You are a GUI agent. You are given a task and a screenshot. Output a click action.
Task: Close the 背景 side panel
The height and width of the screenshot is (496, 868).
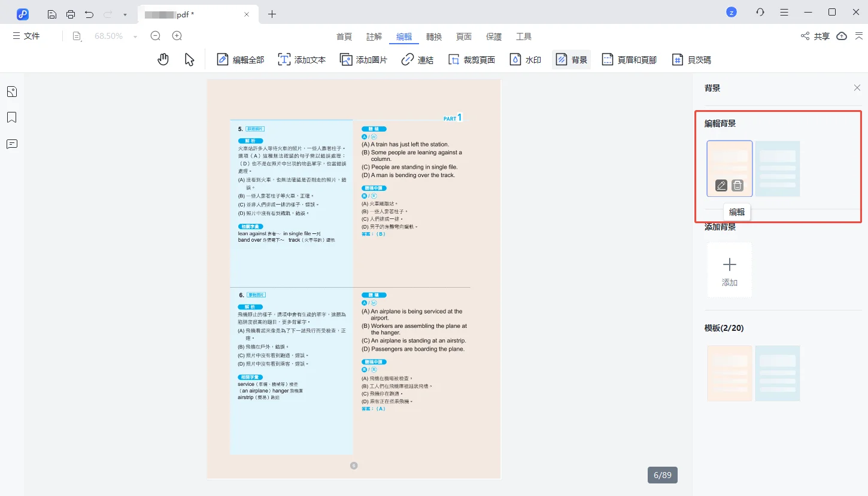[857, 88]
